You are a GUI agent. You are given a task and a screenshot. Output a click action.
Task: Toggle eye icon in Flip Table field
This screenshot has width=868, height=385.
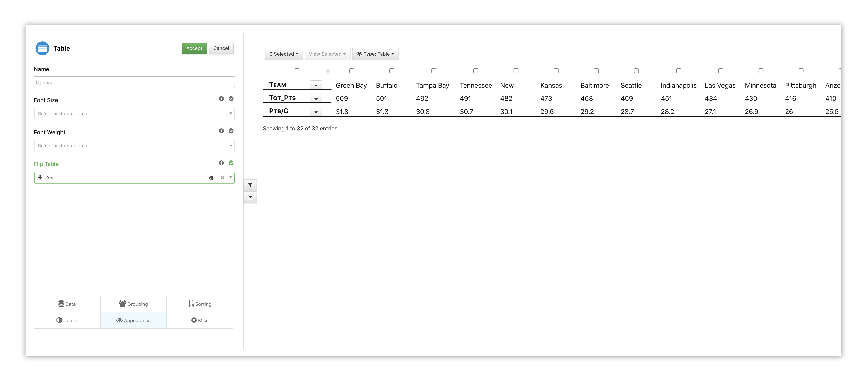[212, 178]
